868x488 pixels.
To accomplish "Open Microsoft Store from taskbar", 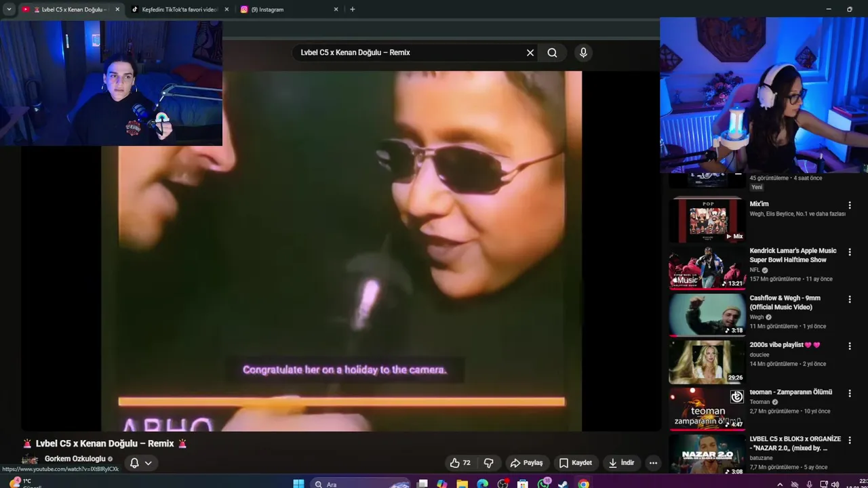I will [523, 484].
